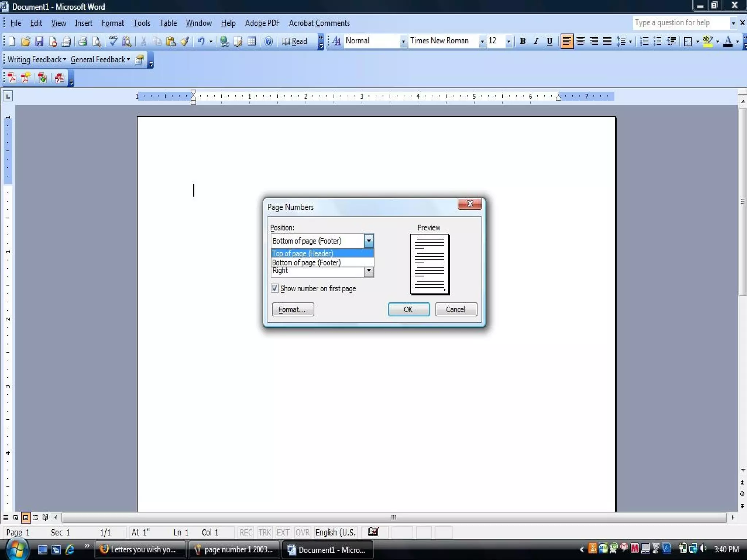
Task: Click the Save floppy disk icon
Action: point(39,41)
